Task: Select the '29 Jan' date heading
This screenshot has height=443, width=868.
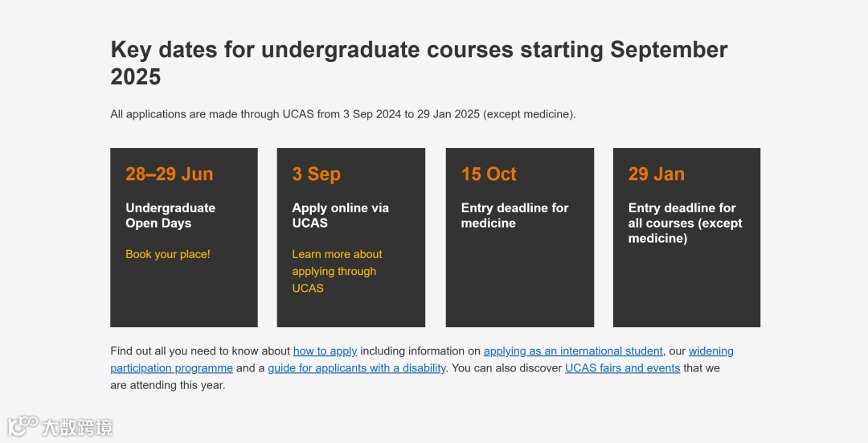Action: coord(657,174)
